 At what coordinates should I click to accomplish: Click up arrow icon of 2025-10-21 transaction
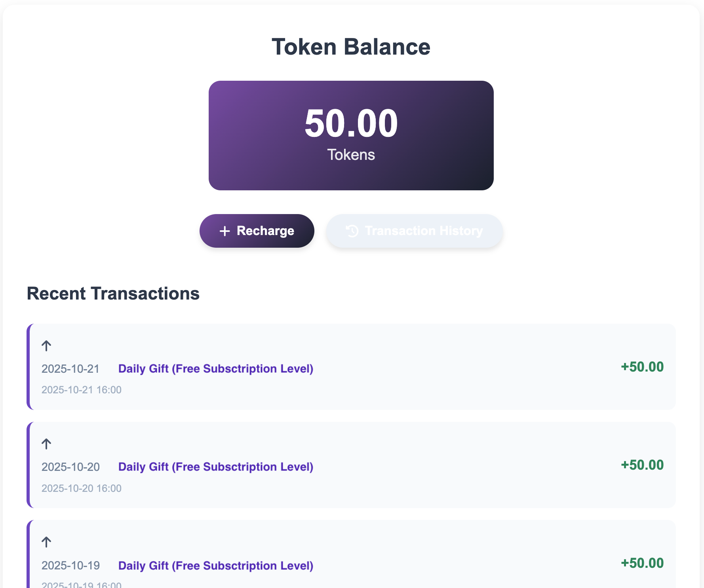pos(46,345)
